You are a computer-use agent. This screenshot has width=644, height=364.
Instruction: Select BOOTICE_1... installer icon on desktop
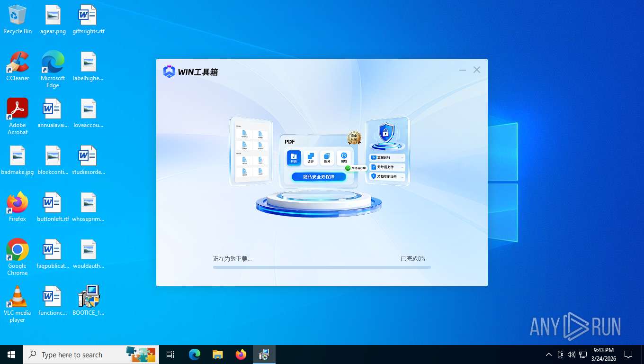[x=88, y=301]
